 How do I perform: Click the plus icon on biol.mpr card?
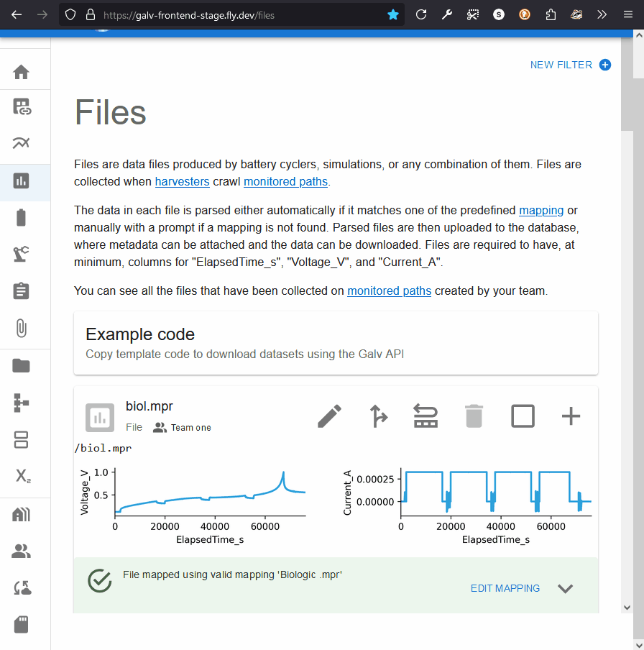point(571,416)
